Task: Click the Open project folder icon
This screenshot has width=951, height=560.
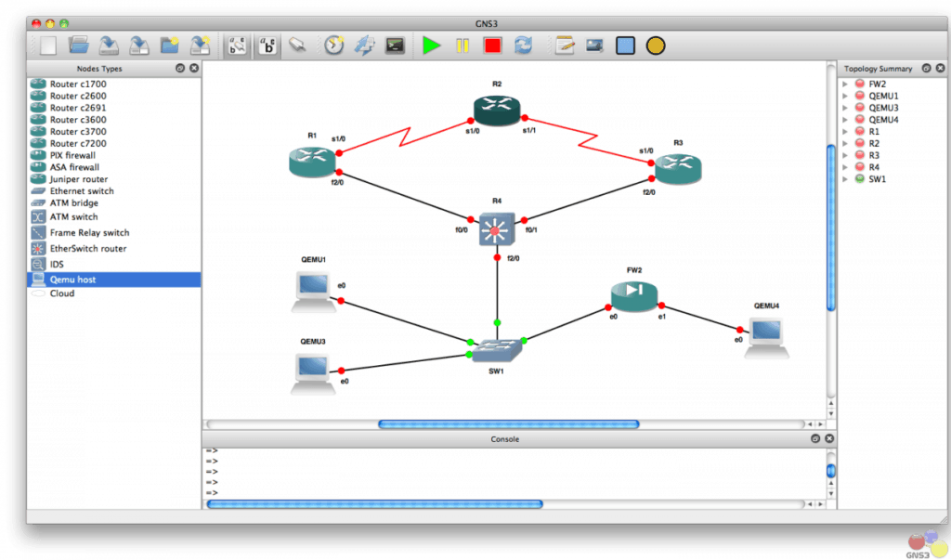Action: click(x=79, y=45)
